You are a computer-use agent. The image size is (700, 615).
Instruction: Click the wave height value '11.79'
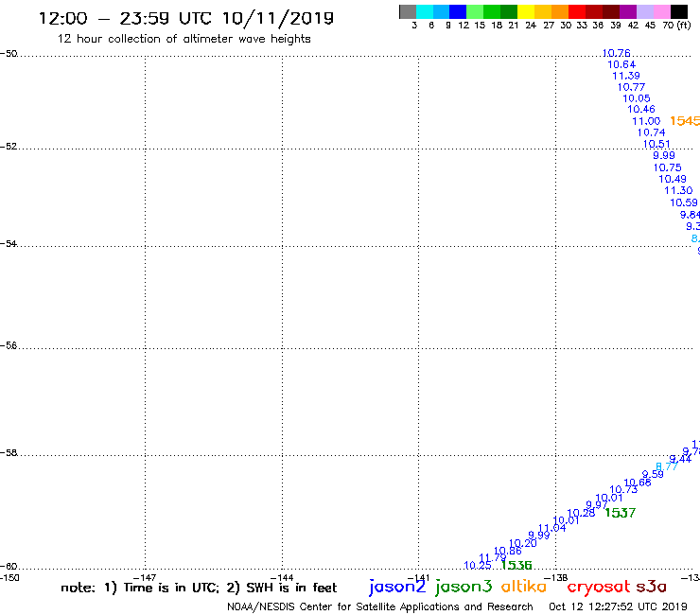click(493, 558)
